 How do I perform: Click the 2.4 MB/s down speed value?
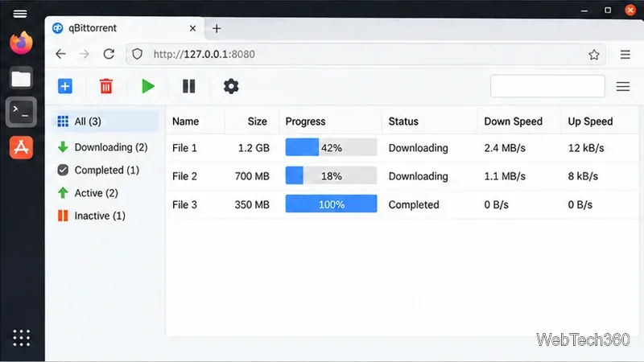click(x=505, y=148)
